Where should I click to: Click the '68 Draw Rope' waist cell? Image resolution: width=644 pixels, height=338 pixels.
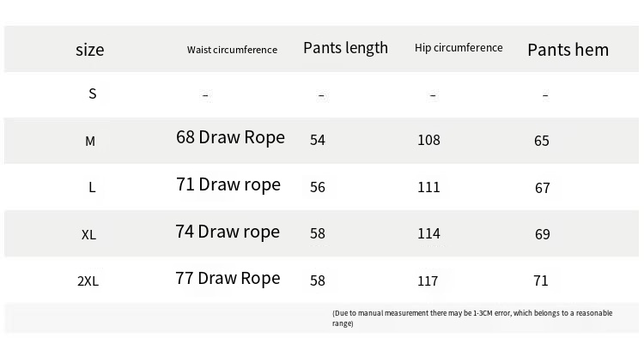point(230,137)
